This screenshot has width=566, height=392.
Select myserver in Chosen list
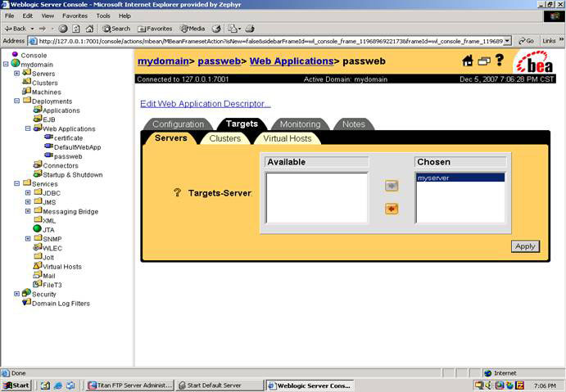coord(460,178)
